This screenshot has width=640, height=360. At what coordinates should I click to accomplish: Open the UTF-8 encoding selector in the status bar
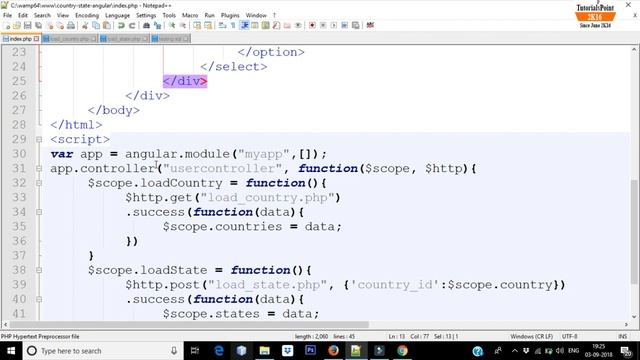pos(569,336)
